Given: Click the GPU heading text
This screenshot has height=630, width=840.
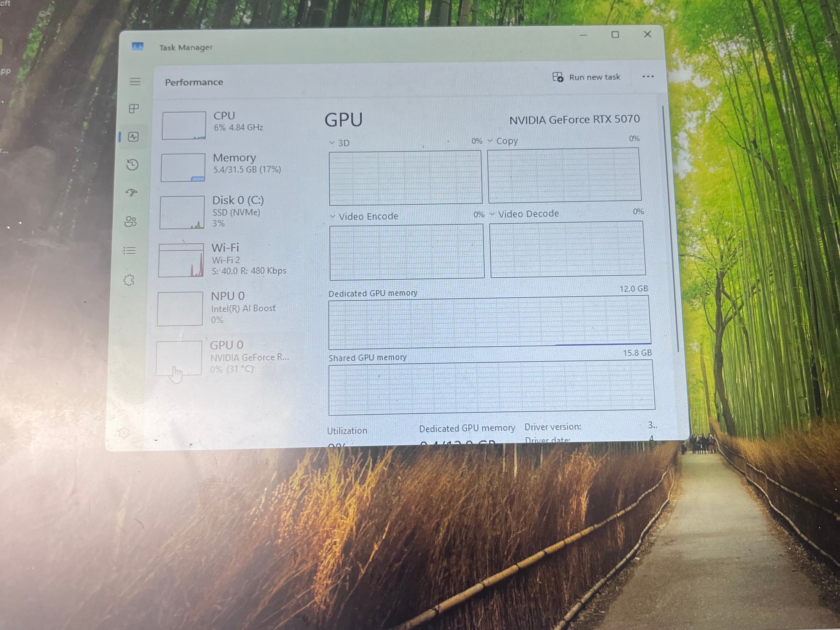Looking at the screenshot, I should (343, 120).
